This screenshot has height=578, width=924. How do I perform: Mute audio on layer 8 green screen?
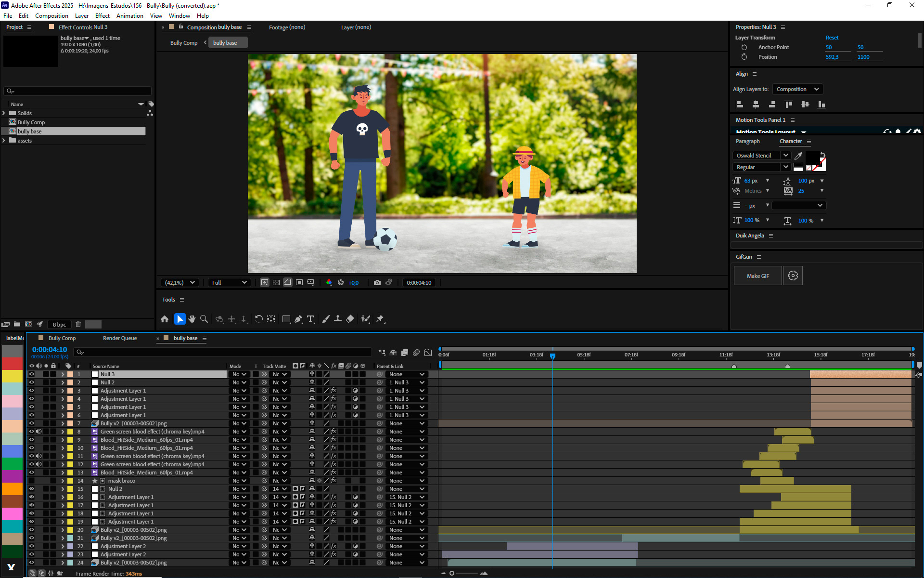(x=39, y=432)
